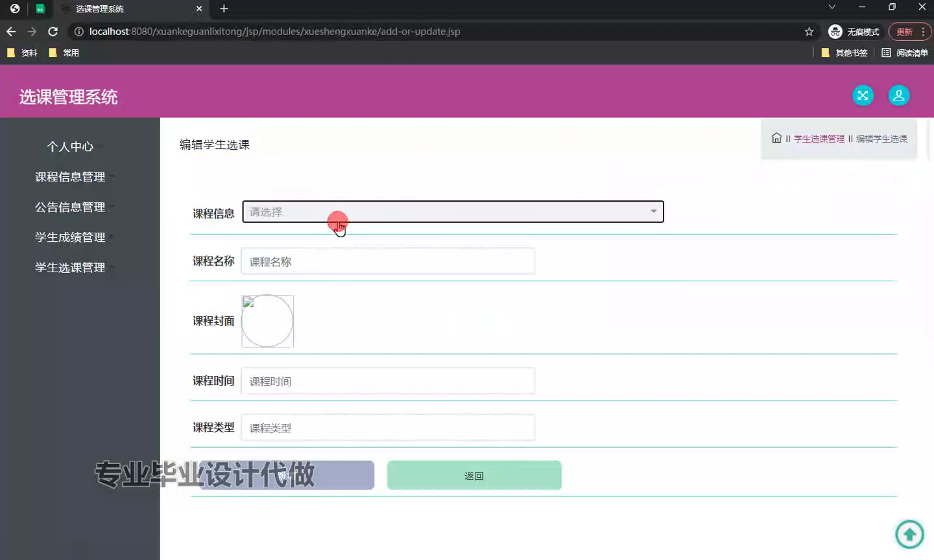Viewport: 934px width, 560px height.
Task: Open the 阅读清单 reading list
Action: coord(905,52)
